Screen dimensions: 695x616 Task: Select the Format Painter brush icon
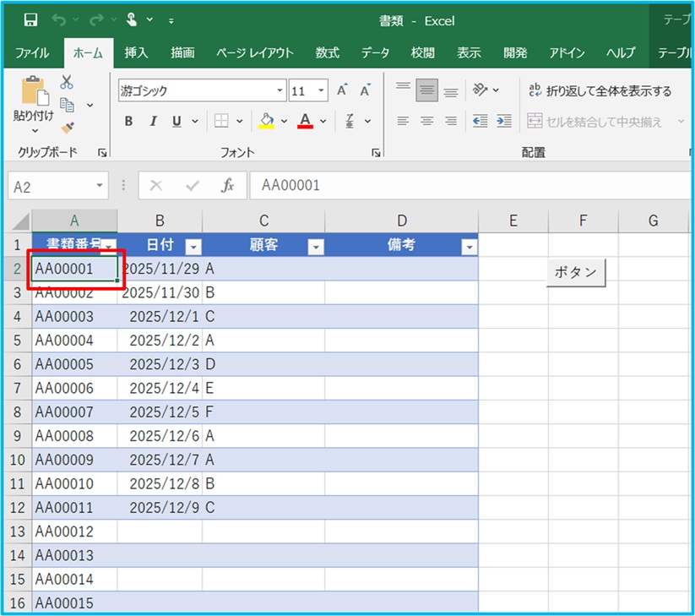click(x=68, y=128)
